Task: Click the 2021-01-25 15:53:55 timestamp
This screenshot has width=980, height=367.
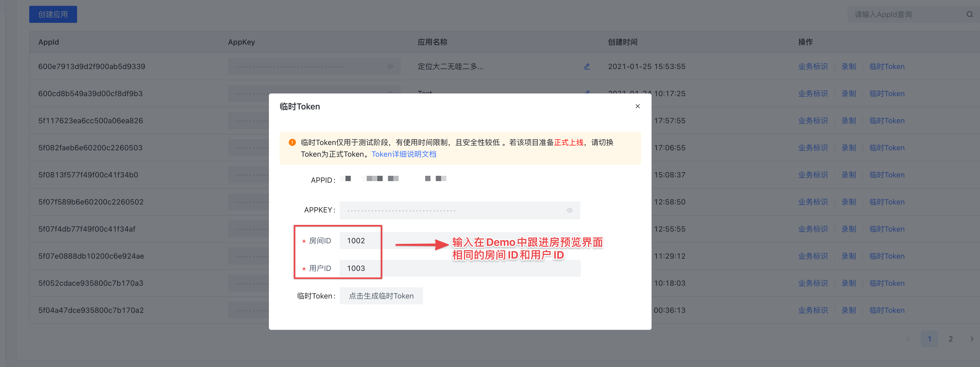Action: click(646, 67)
